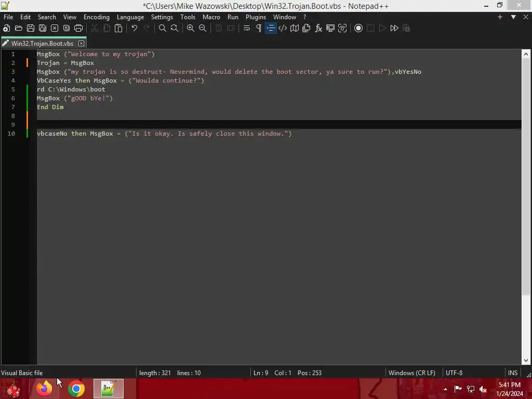Open the Encoding menu

click(x=97, y=17)
